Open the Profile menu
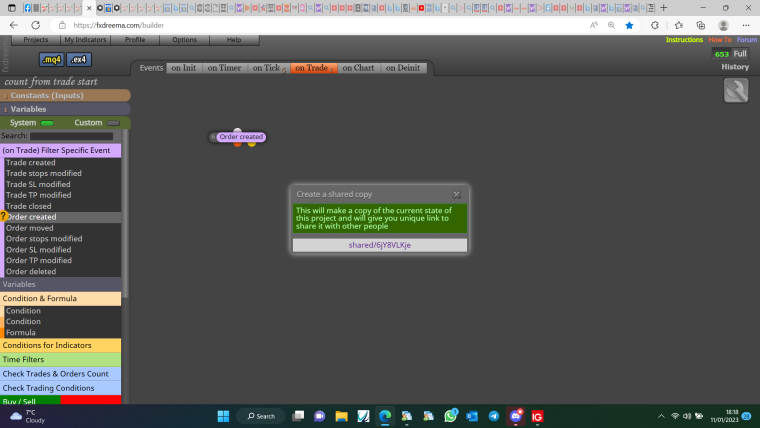 coord(135,40)
